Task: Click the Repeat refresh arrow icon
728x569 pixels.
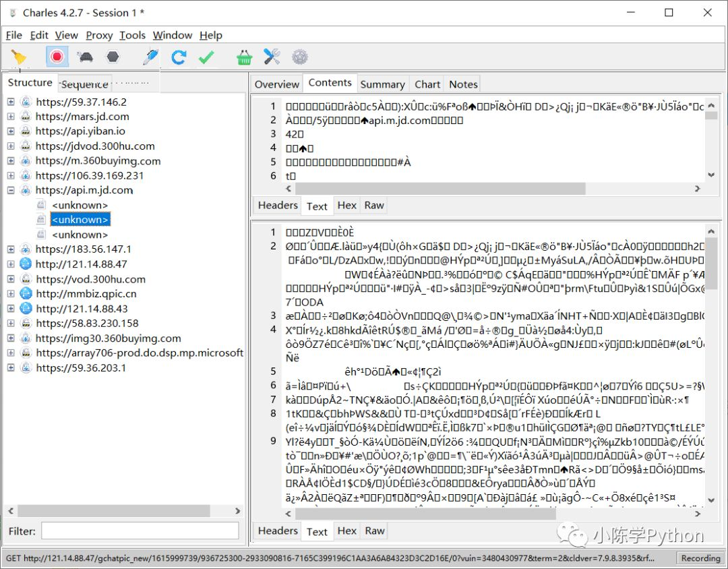Action: tap(179, 57)
